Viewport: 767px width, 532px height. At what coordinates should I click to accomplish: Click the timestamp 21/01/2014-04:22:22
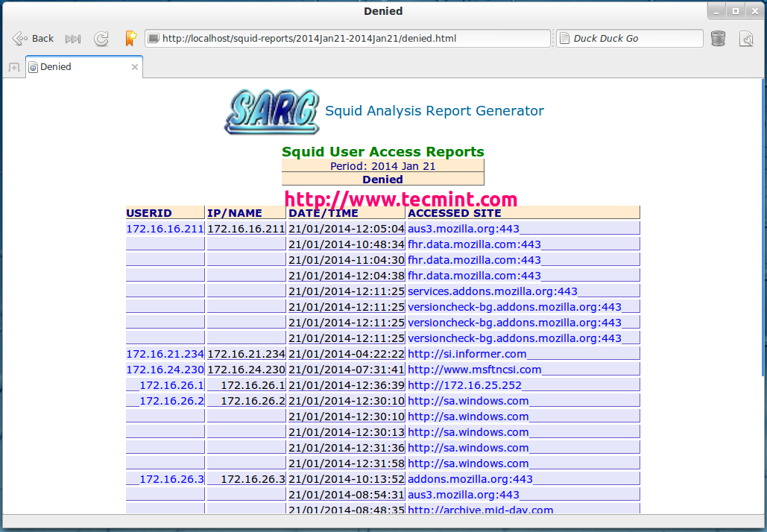347,353
